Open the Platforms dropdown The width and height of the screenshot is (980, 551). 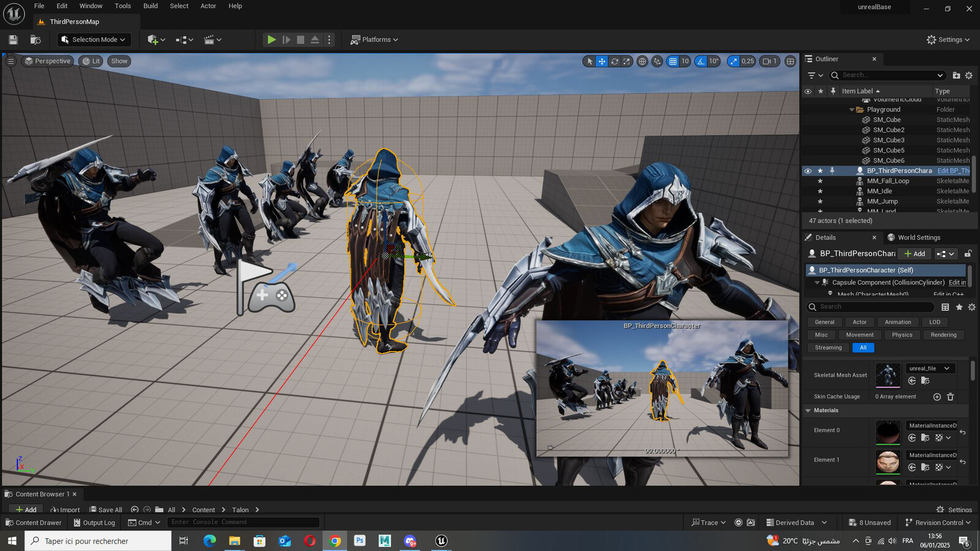pos(374,40)
